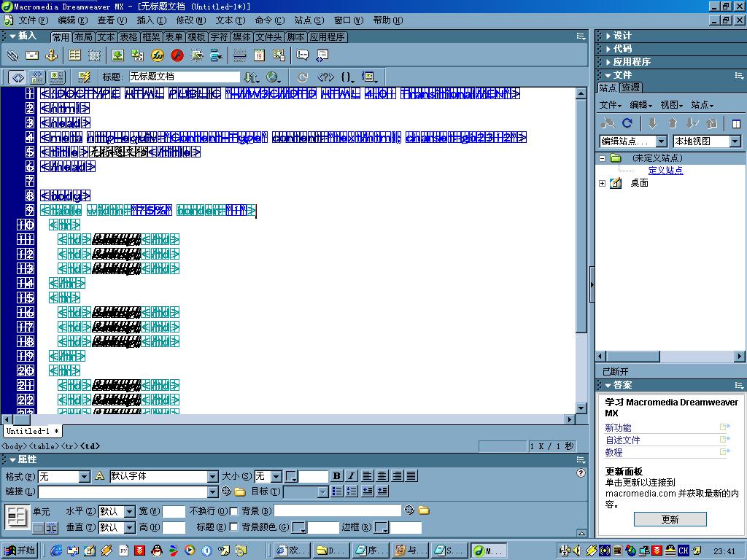Open the 大小 size dropdown
This screenshot has width=747, height=560.
click(276, 477)
